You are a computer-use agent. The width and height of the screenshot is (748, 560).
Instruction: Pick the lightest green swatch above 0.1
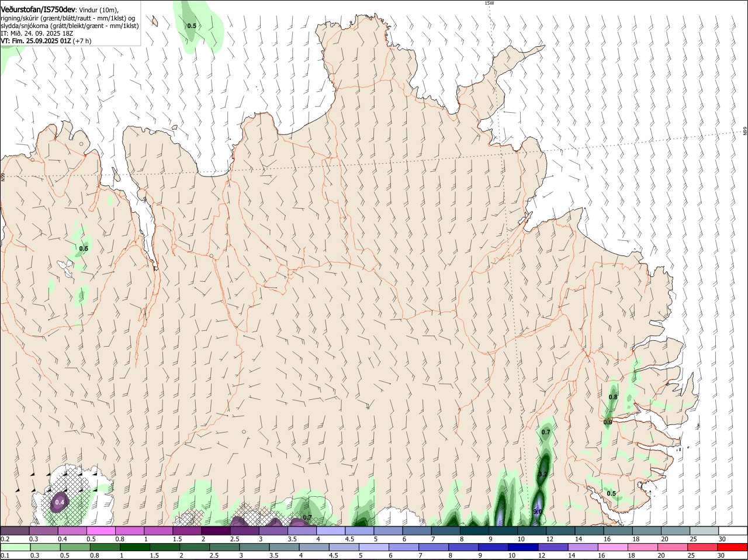click(15, 547)
